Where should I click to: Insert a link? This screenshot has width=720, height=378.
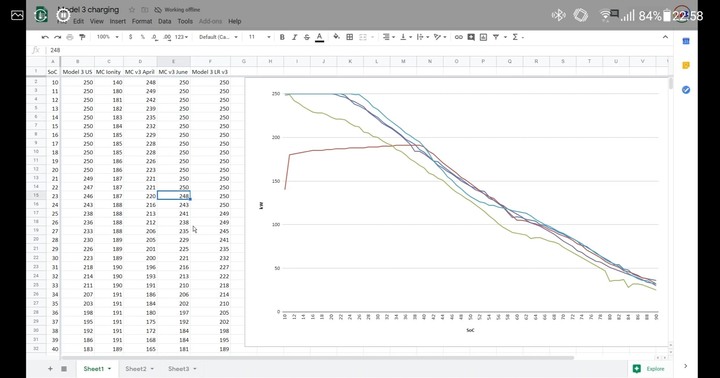pos(458,37)
